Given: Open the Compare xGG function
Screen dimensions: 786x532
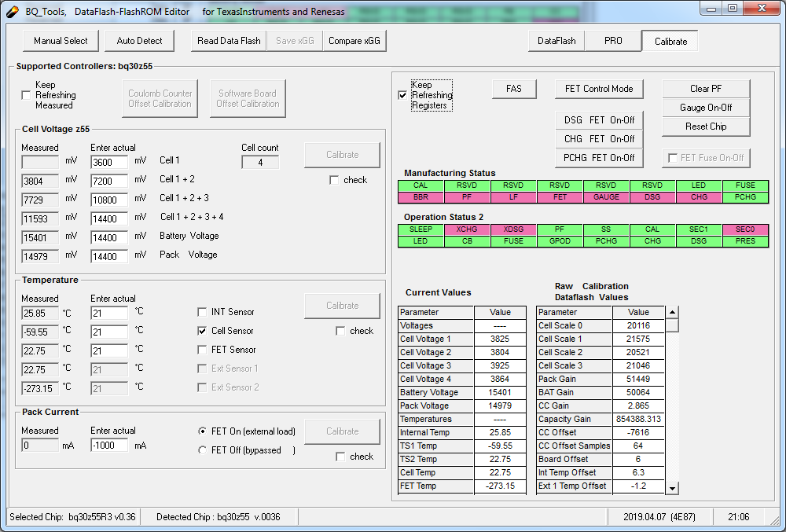Looking at the screenshot, I should tap(354, 41).
